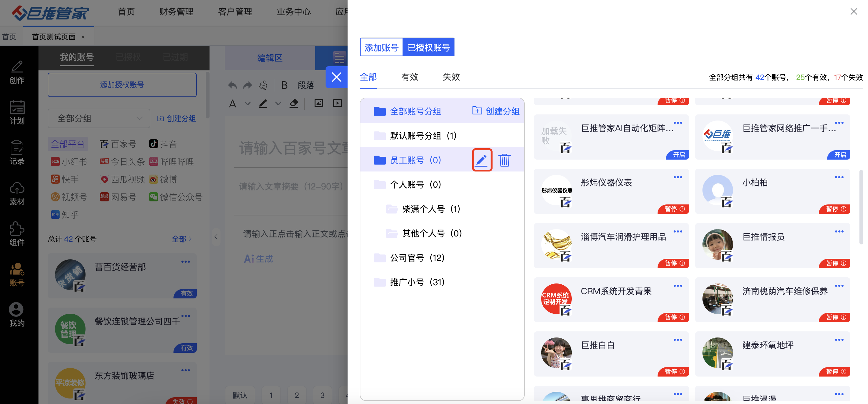Open the font color dropdown arrow
Screen dimensions: 868x404
248,103
